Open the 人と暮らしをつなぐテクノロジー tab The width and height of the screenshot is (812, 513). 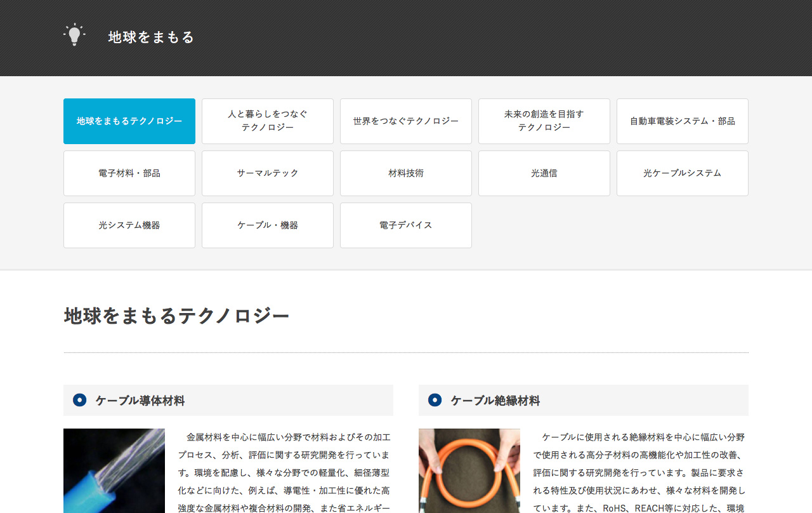click(x=268, y=121)
